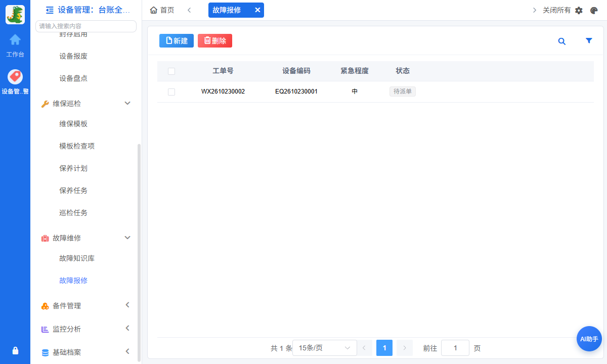The image size is (607, 364).
Task: Open the 设备管理 tag icon in the rail
Action: 15,77
